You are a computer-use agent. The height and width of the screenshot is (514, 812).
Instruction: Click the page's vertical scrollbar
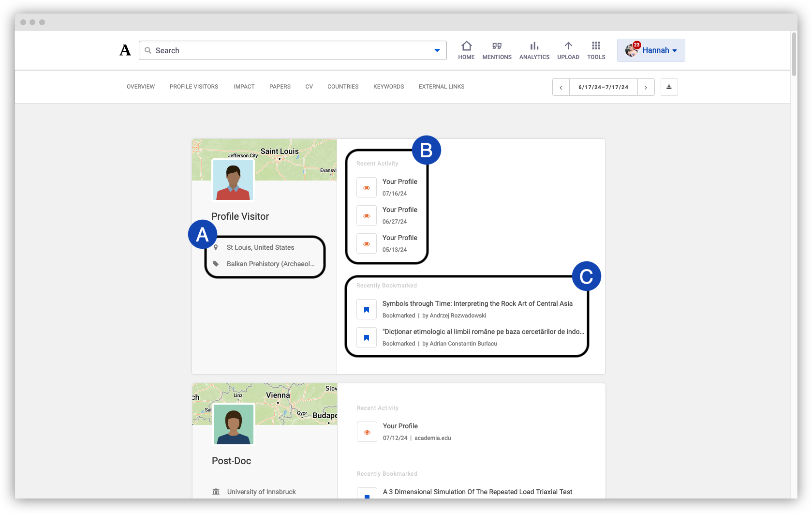point(794,54)
